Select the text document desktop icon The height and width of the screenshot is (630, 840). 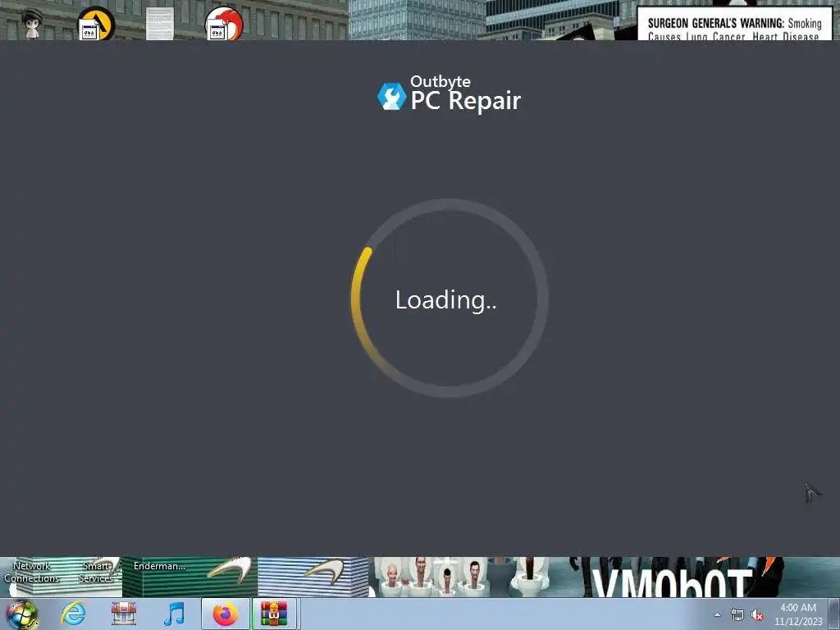pyautogui.click(x=160, y=24)
